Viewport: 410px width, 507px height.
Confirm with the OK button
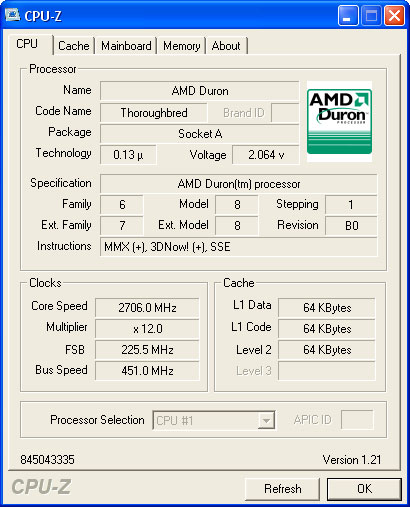pos(364,489)
